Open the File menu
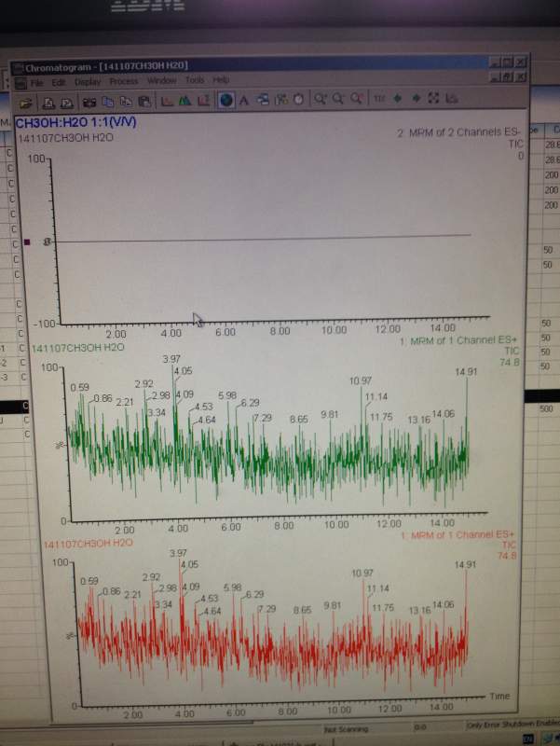Image resolution: width=560 pixels, height=746 pixels. [36, 82]
